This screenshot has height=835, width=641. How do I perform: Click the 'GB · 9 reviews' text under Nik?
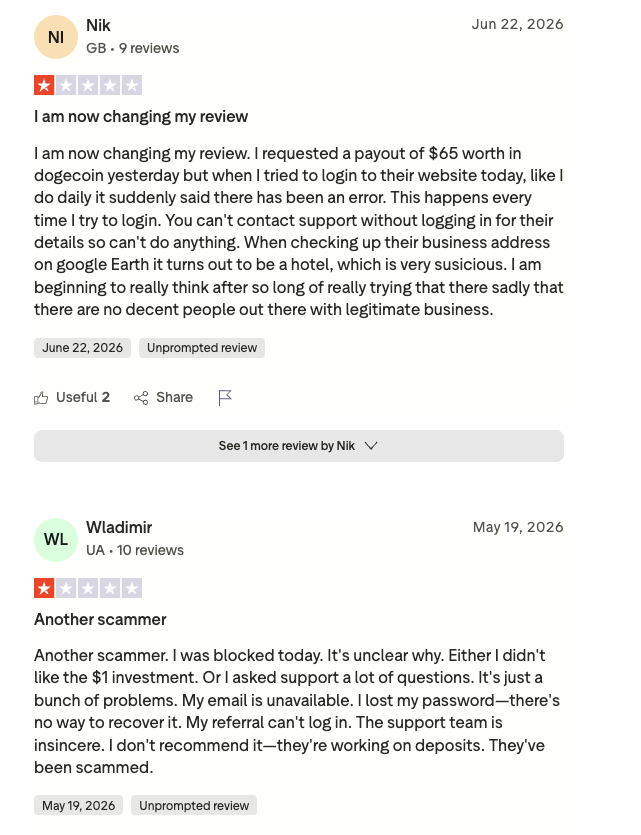[133, 48]
